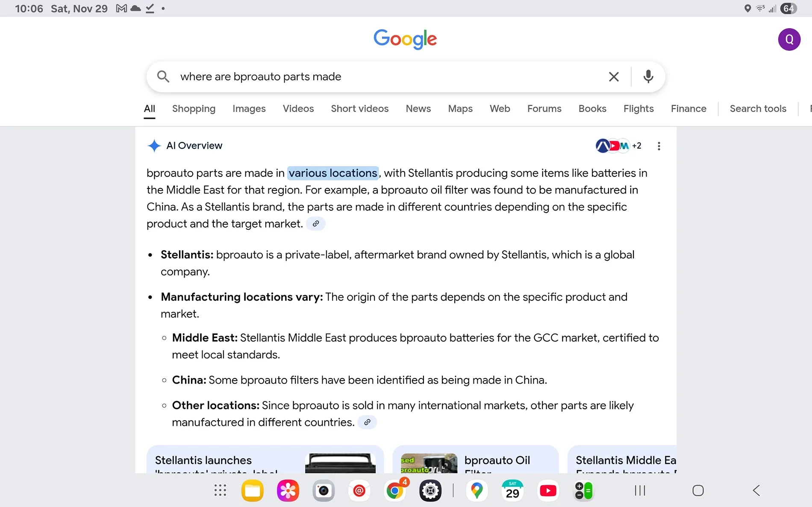Click the Stellantis launches card image
Image resolution: width=812 pixels, height=507 pixels.
click(x=340, y=463)
